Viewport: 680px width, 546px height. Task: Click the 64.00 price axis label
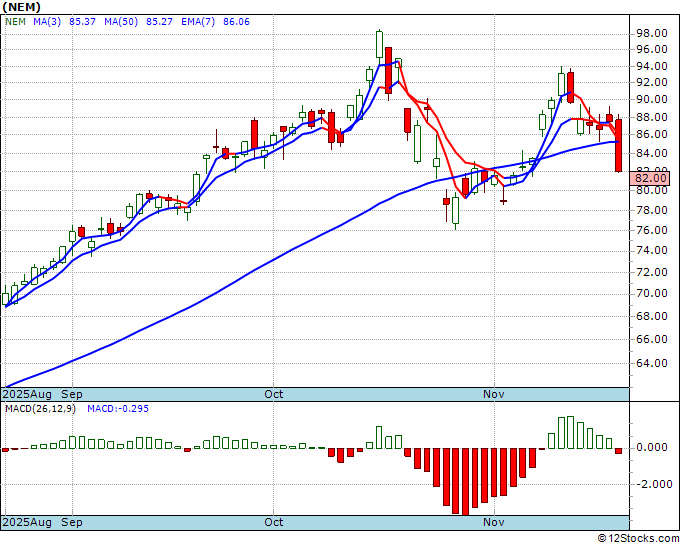[651, 363]
